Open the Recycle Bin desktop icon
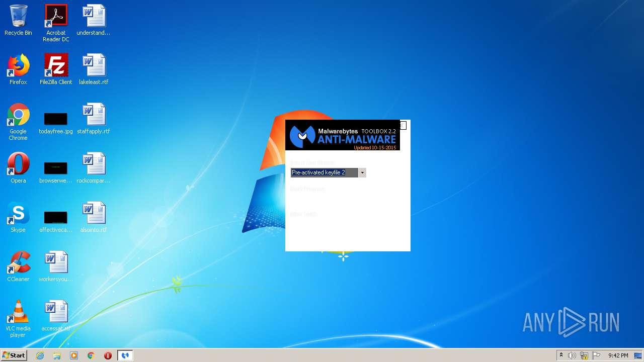Screen dimensions: 644x362 (18, 20)
